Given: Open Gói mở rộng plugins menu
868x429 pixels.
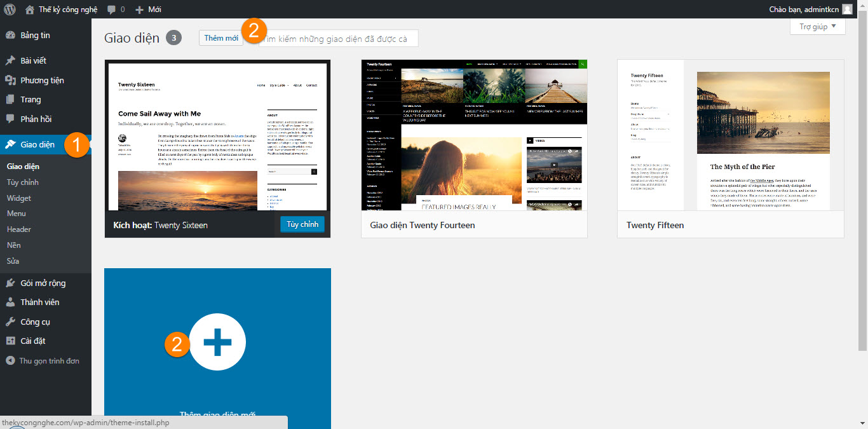Looking at the screenshot, I should click(43, 283).
